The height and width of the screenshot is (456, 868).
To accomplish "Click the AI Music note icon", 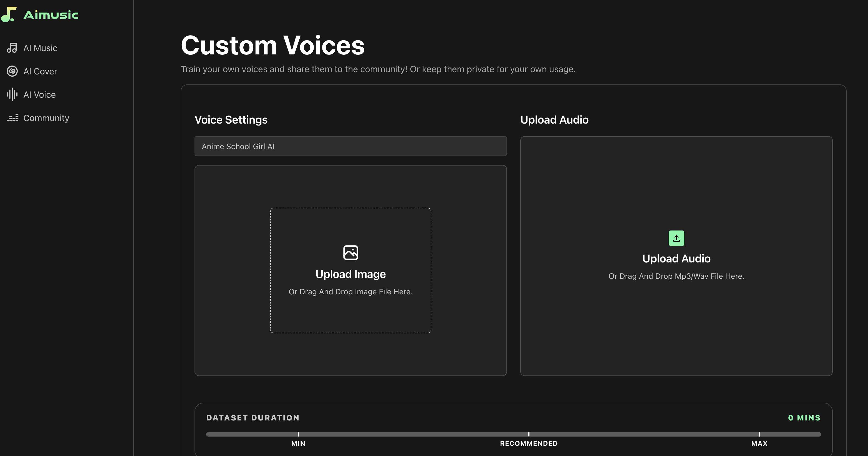I will click(12, 48).
